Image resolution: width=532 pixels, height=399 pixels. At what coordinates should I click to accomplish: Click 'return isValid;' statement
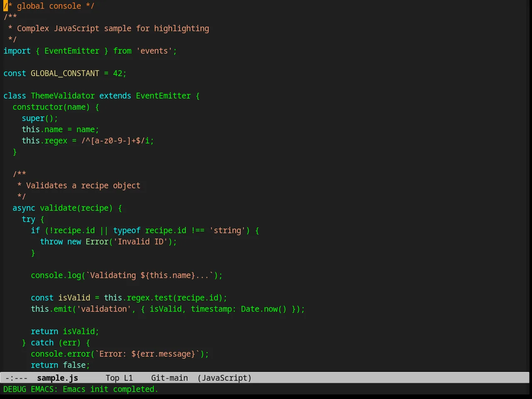click(65, 331)
